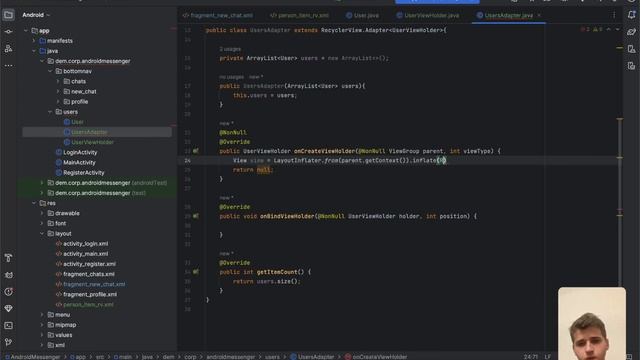The height and width of the screenshot is (360, 640).
Task: Open the Commit tool window icon
Action: (8, 32)
